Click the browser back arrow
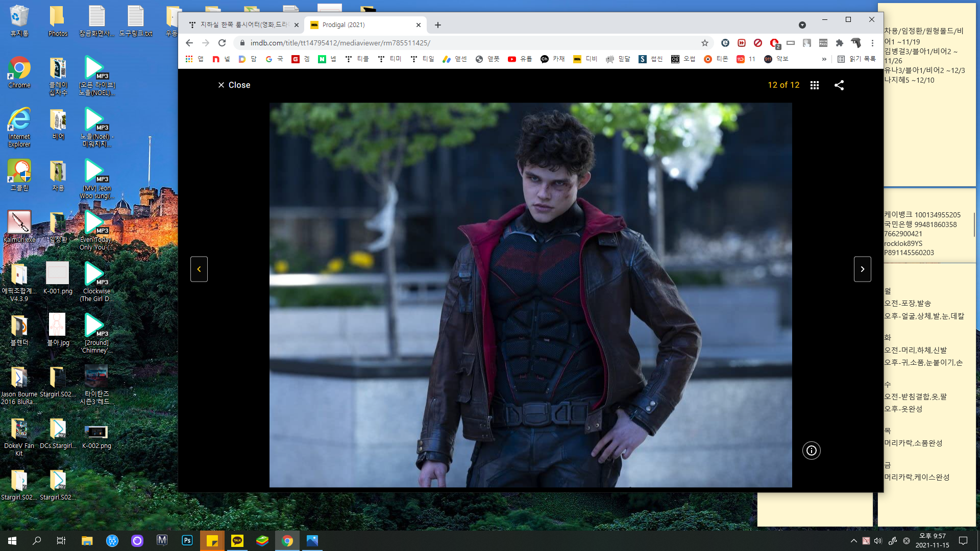The image size is (980, 551). pos(189,43)
